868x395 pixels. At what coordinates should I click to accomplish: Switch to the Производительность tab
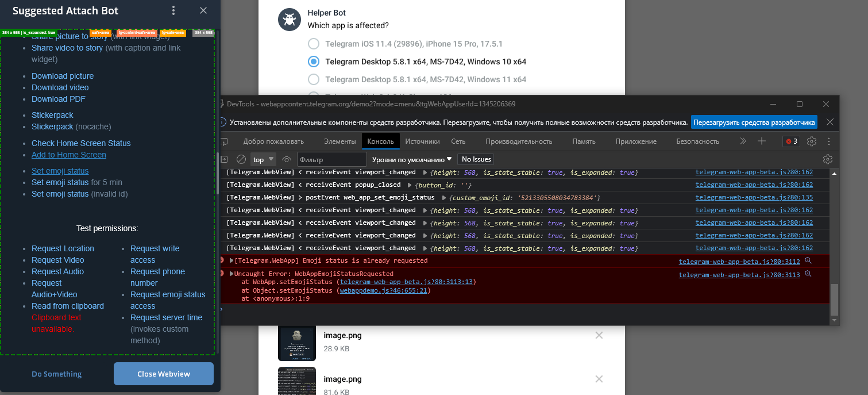pyautogui.click(x=519, y=141)
